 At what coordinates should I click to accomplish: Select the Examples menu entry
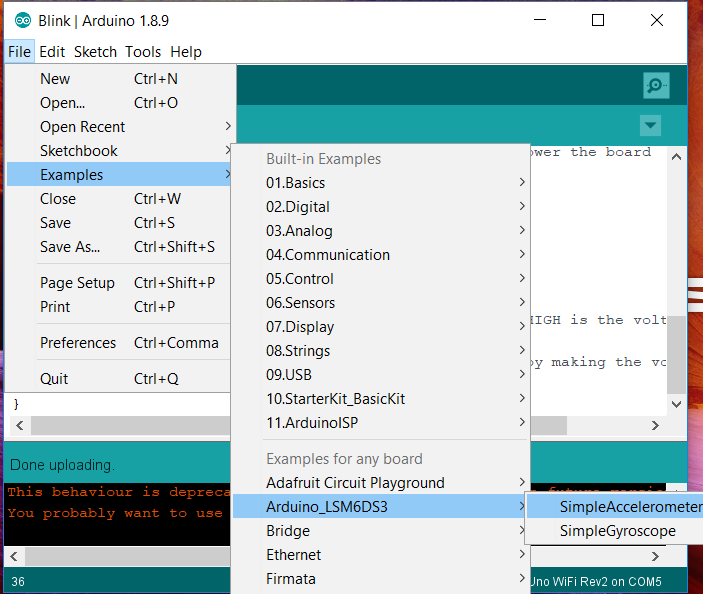[x=119, y=175]
